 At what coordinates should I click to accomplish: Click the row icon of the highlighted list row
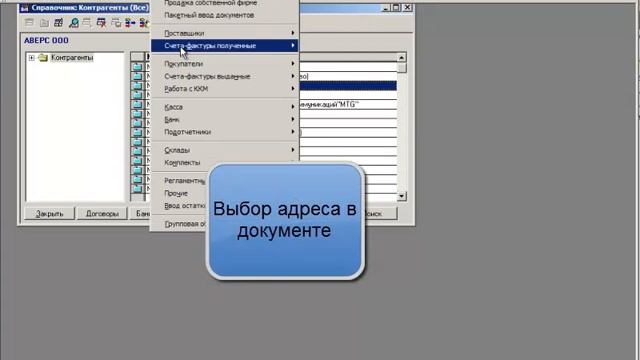[137, 86]
